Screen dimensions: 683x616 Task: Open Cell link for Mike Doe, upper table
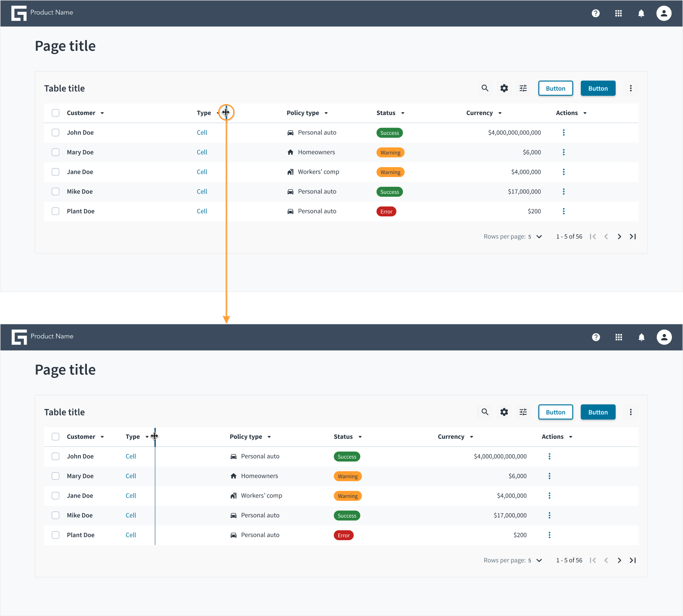pyautogui.click(x=202, y=191)
